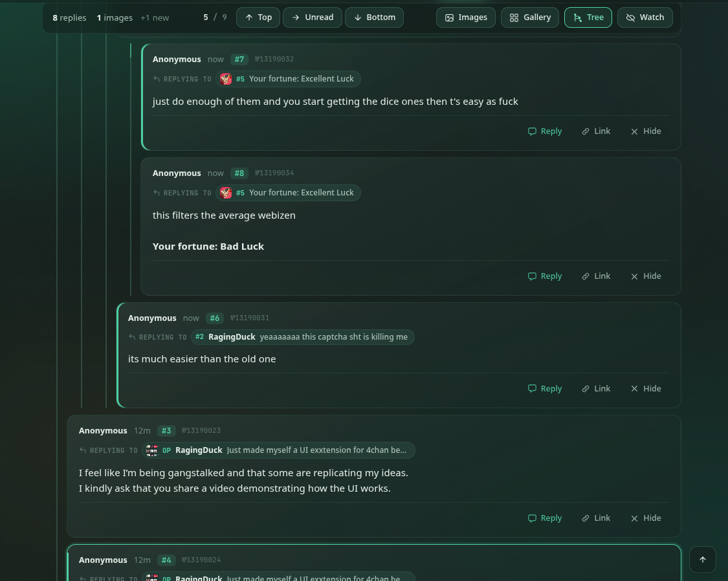This screenshot has width=728, height=581.
Task: Open OP RagingDuck quote in post #3
Action: (278, 450)
